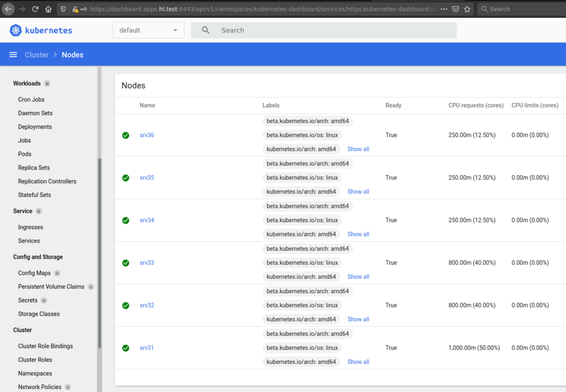
Task: Open the navigation hamburger menu icon
Action: (x=13, y=54)
